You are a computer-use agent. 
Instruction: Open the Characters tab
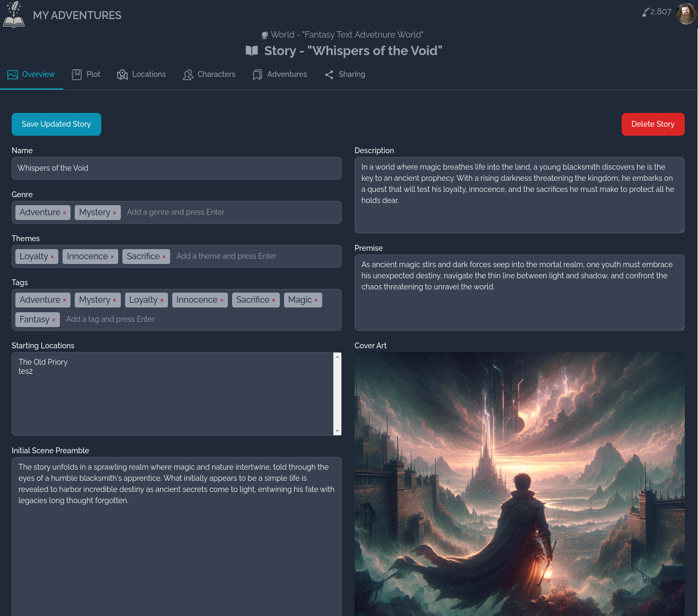click(209, 75)
